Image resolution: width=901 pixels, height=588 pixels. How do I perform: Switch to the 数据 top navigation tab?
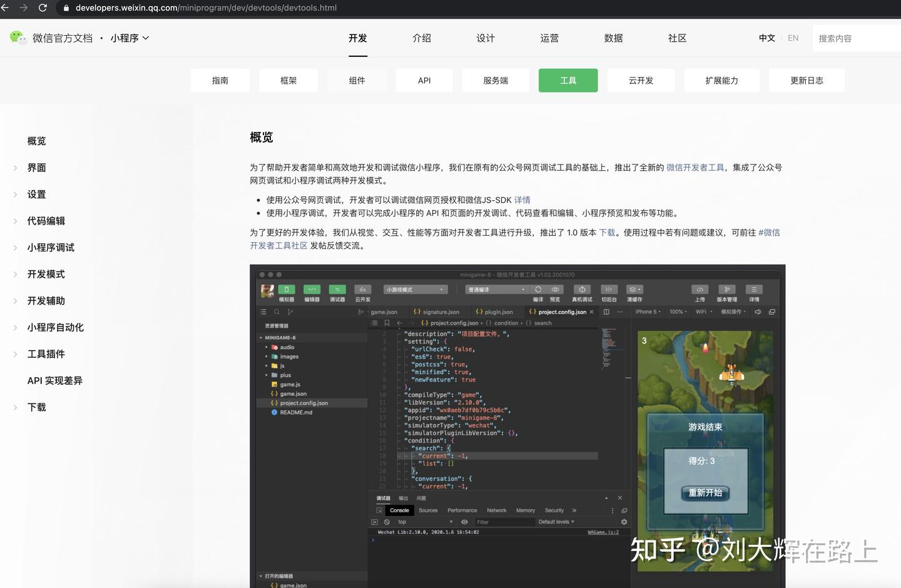(x=613, y=38)
